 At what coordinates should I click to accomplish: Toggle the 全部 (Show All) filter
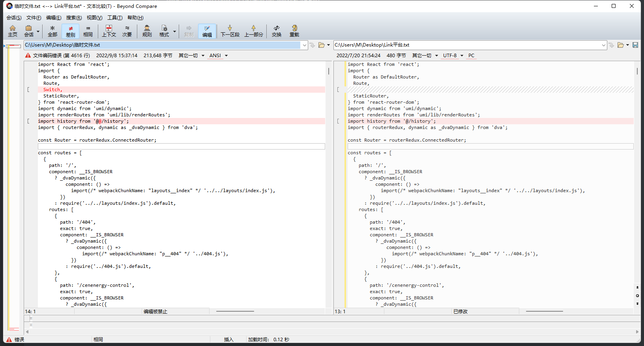[52, 31]
